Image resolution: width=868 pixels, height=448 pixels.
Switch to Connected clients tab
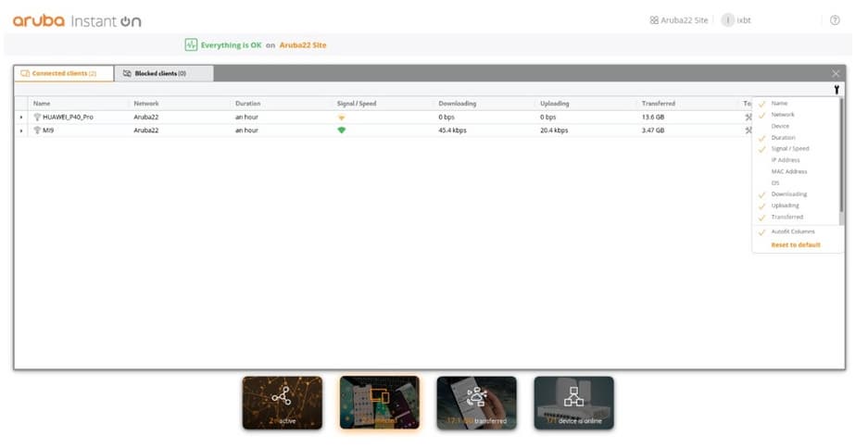64,73
